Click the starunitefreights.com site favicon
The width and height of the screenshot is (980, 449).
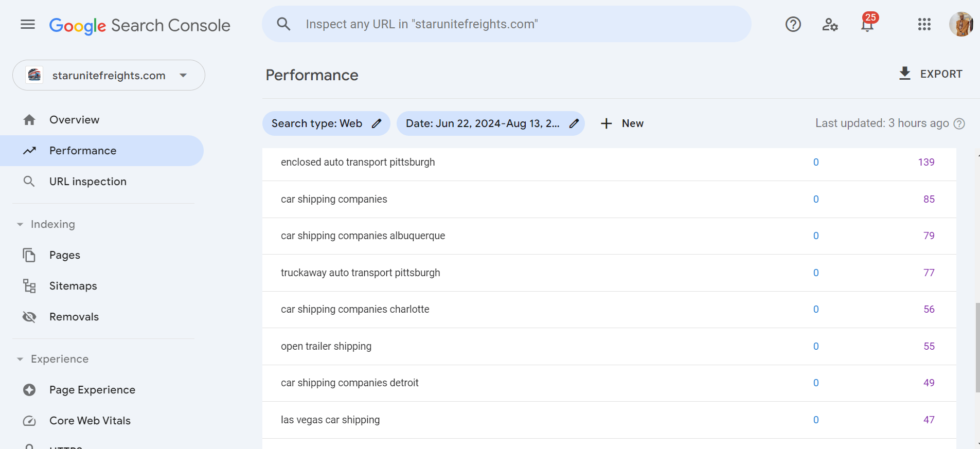[x=34, y=75]
